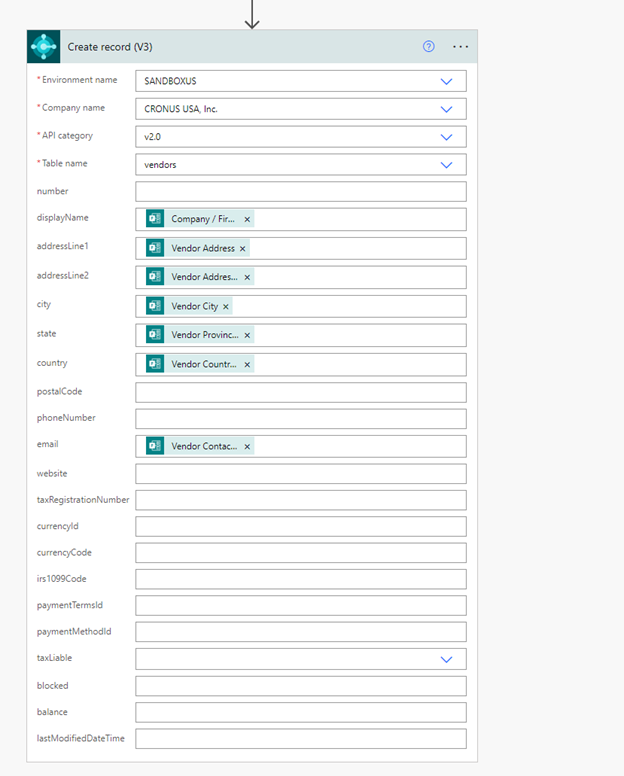
Task: Click the taxLiable field label
Action: 54,658
